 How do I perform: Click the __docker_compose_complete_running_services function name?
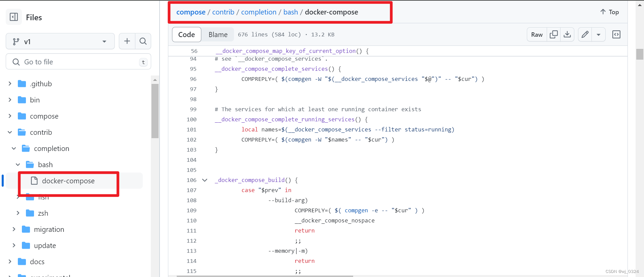click(285, 119)
